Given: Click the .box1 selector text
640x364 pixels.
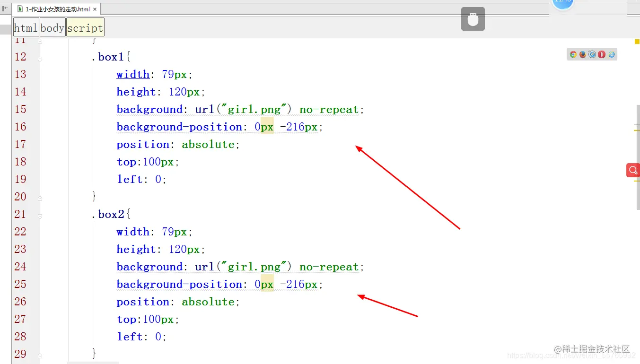Looking at the screenshot, I should [107, 57].
